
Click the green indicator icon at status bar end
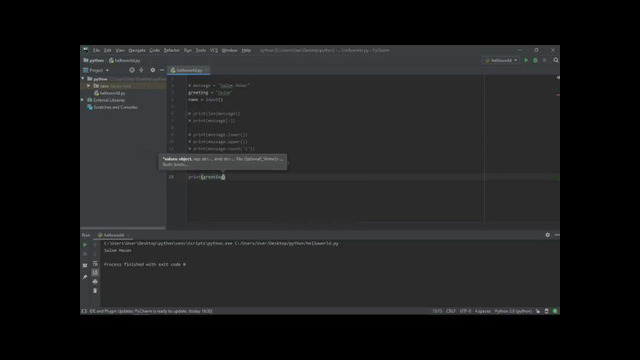coord(555,311)
